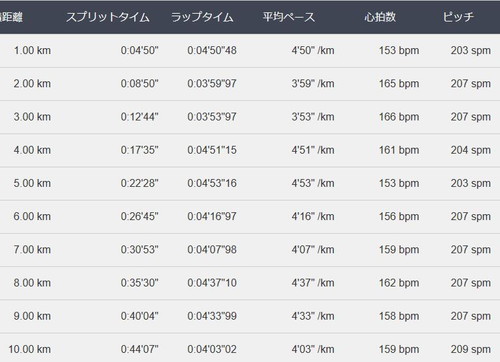Select the 5.00 km row distance
500x362 pixels.
[x=32, y=183]
